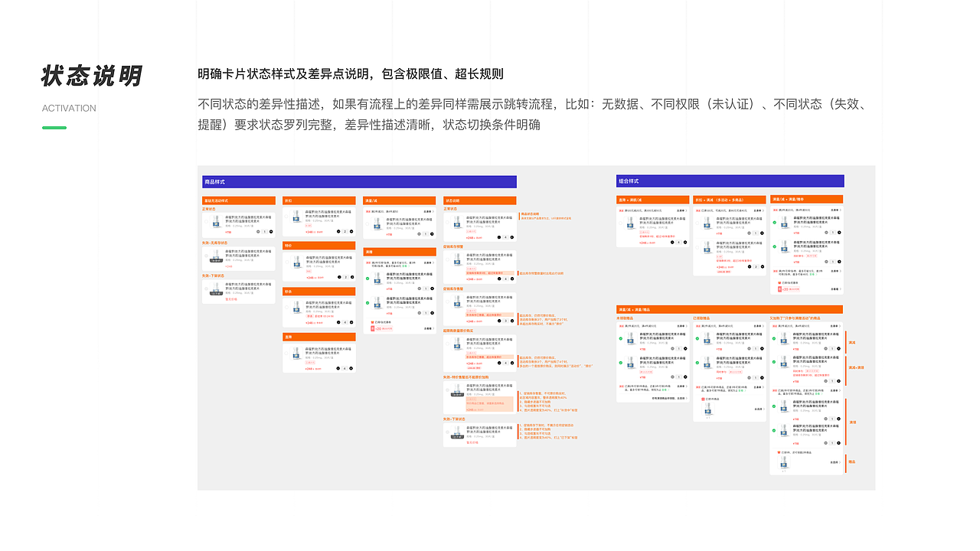This screenshot has width=980, height=551.
Task: Open top 去凑单 arrow in 已领取赠品 card
Action: tap(763, 326)
